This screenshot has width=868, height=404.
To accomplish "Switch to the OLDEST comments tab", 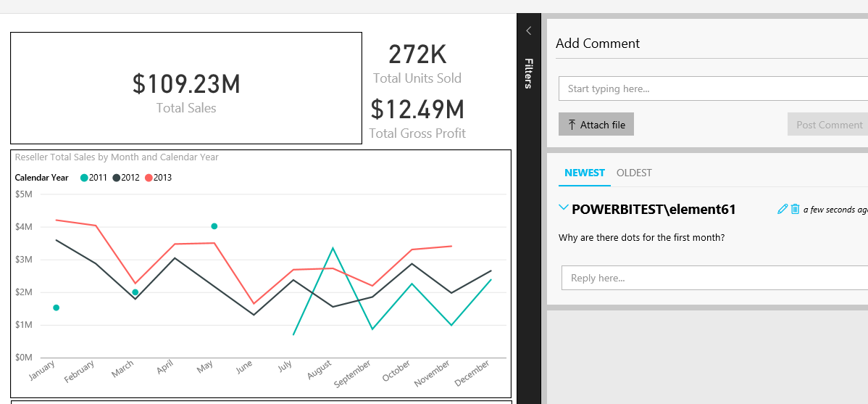I will point(634,173).
